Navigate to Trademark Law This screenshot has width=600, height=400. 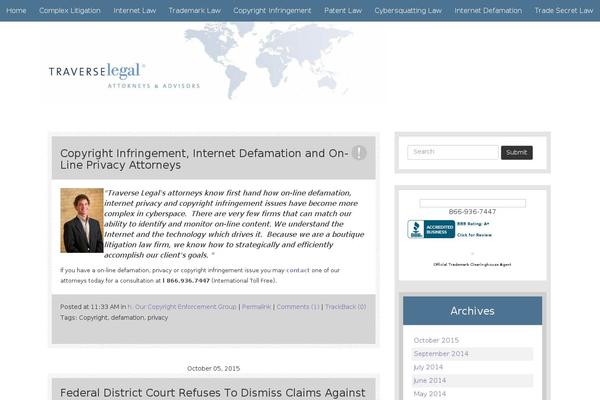[194, 11]
